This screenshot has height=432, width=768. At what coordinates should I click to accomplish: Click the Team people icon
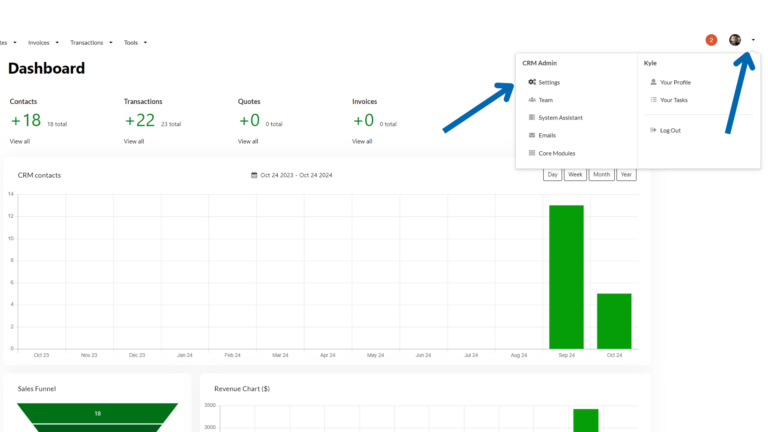click(x=532, y=100)
